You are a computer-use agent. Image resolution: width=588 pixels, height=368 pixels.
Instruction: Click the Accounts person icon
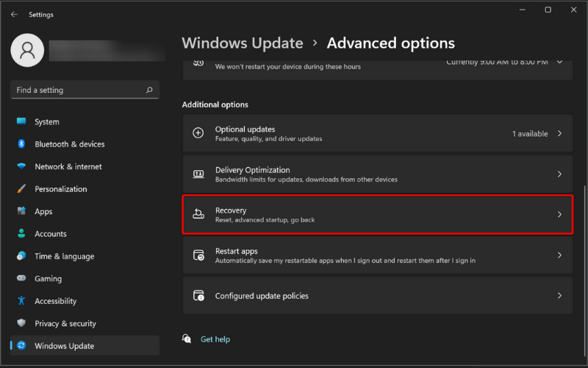(x=21, y=233)
